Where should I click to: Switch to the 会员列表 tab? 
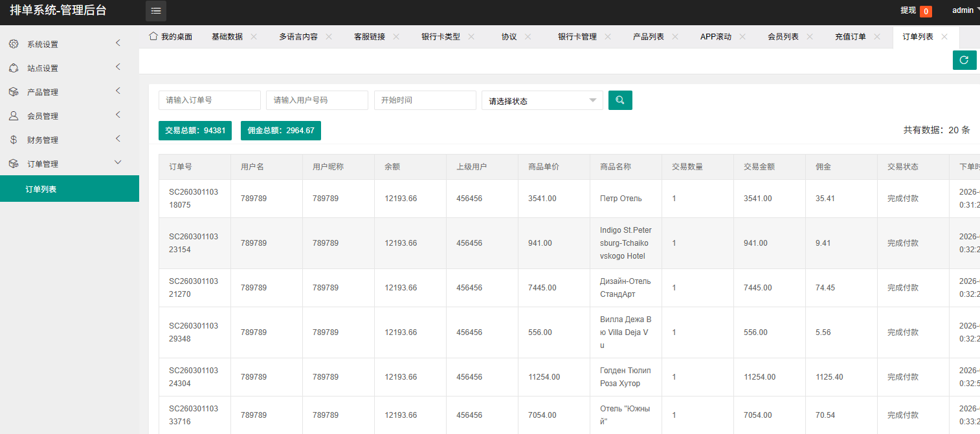[x=783, y=37]
